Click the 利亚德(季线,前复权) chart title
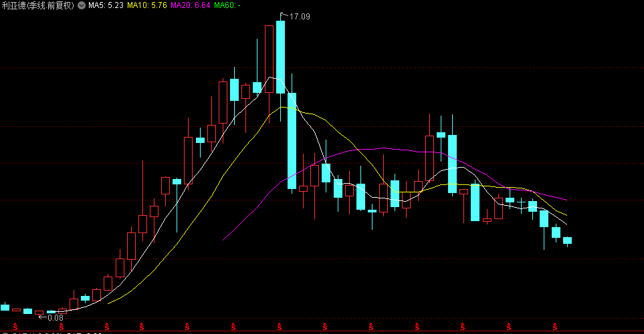644x334 pixels. (38, 5)
